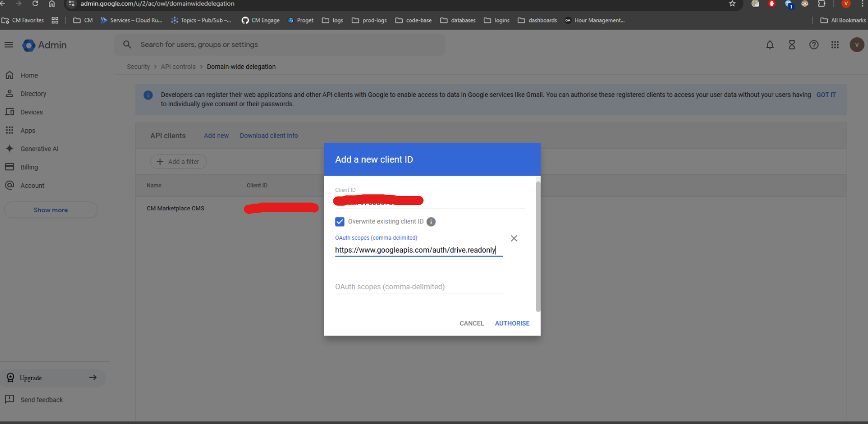
Task: Click the AUTHORISE button
Action: coord(512,323)
